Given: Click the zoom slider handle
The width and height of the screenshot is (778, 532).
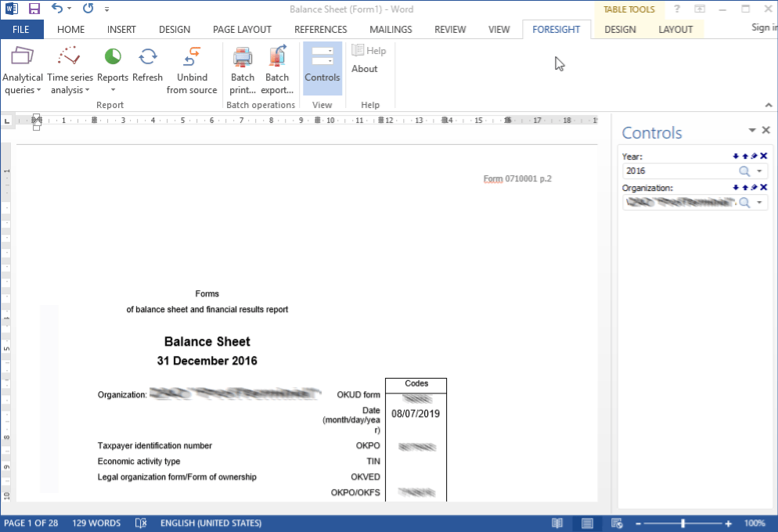Looking at the screenshot, I should (683, 523).
